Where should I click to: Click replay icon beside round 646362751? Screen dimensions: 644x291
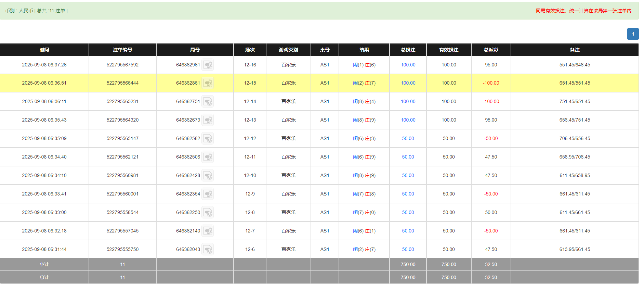pos(208,102)
